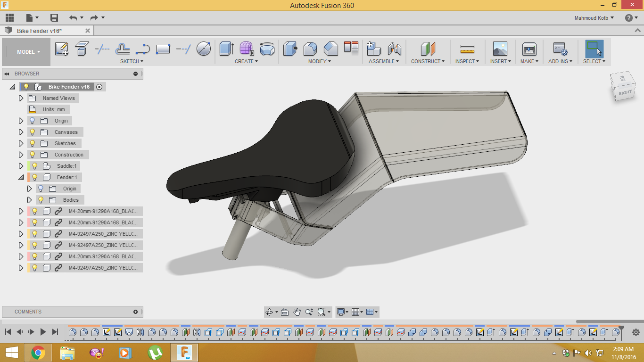The height and width of the screenshot is (362, 644).
Task: Click the 3D Print make icon
Action: click(529, 49)
